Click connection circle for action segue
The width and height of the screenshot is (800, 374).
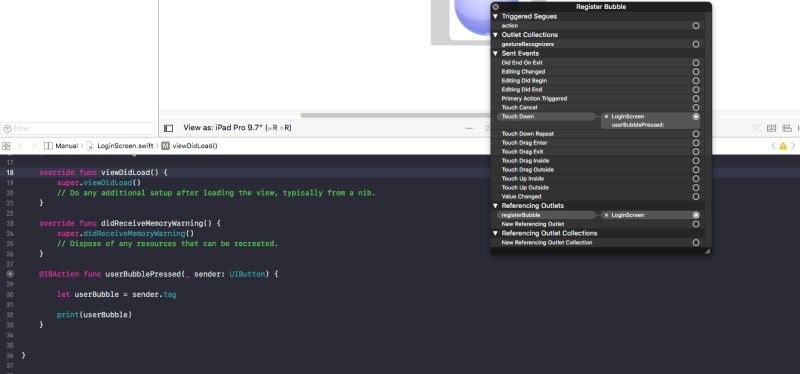(x=696, y=26)
